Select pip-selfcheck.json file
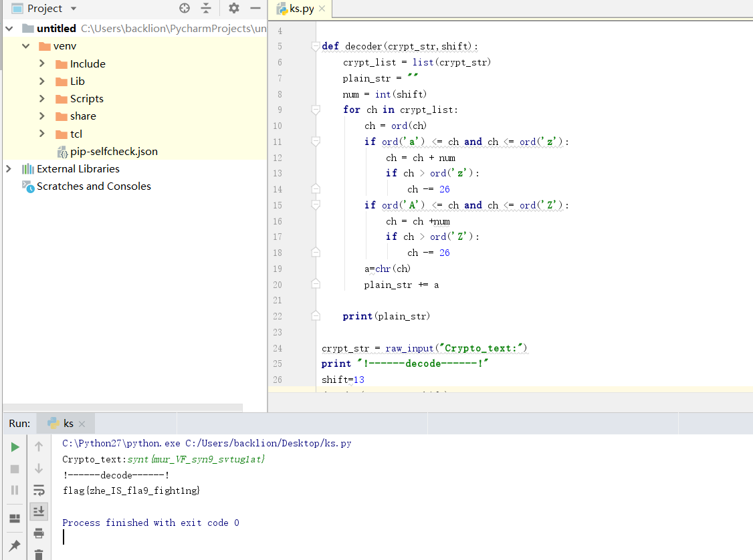The width and height of the screenshot is (753, 560). click(114, 152)
